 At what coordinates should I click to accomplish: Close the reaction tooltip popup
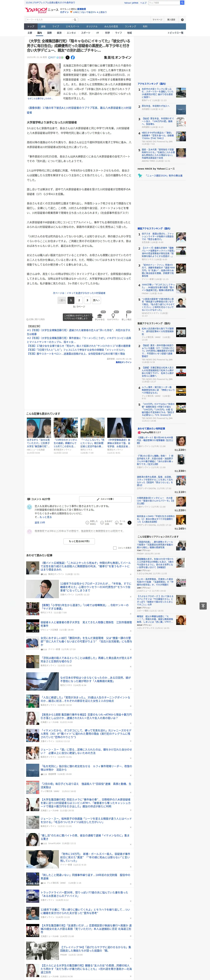(x=91, y=315)
